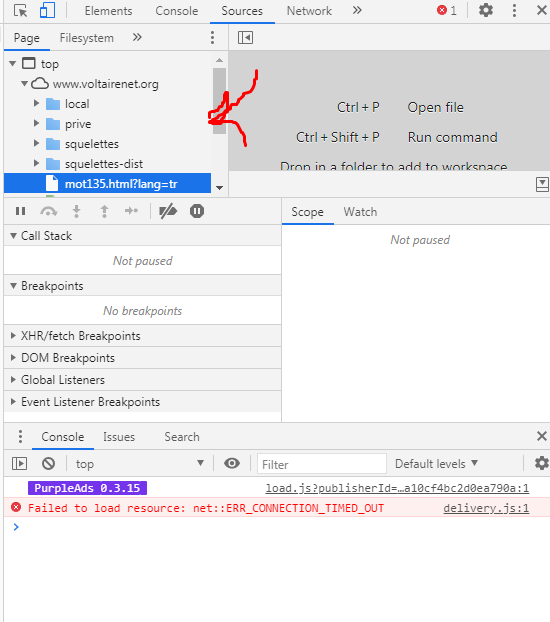Open live expression eye icon
This screenshot has width=550, height=622.
point(232,463)
